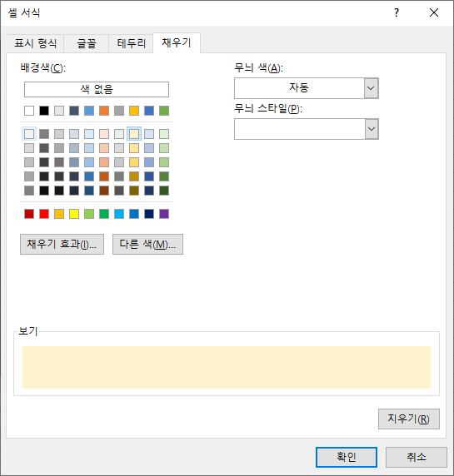
Task: Click the 보기 fill preview area
Action: [x=227, y=367]
